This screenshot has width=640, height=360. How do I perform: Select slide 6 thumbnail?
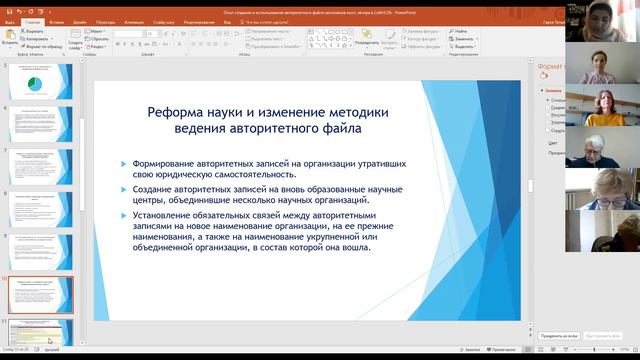[x=40, y=124]
